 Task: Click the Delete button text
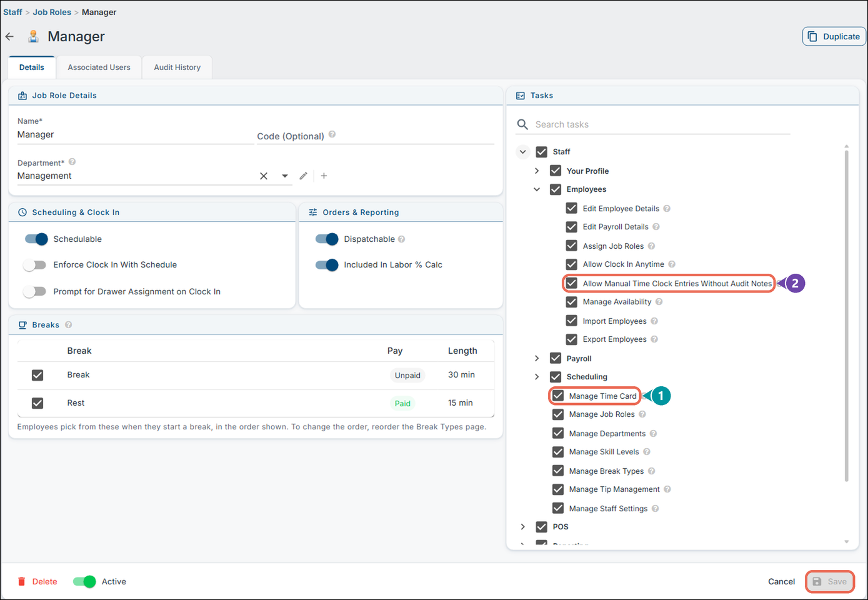(45, 582)
